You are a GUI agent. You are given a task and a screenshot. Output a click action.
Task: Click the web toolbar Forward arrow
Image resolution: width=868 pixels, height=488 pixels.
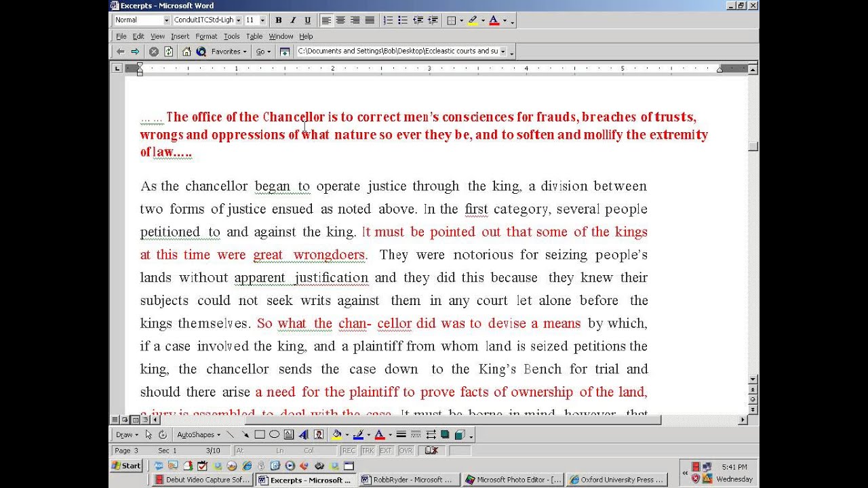point(136,52)
